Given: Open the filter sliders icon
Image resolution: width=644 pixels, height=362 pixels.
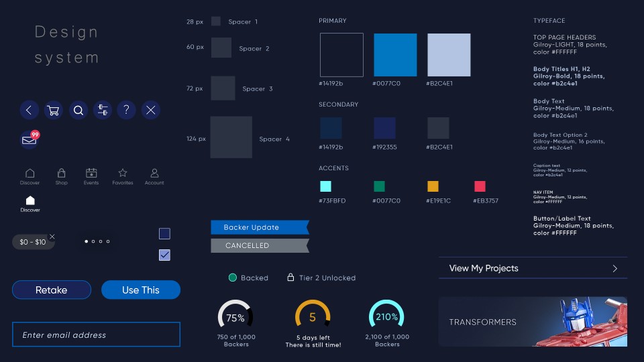Looking at the screenshot, I should pyautogui.click(x=103, y=111).
